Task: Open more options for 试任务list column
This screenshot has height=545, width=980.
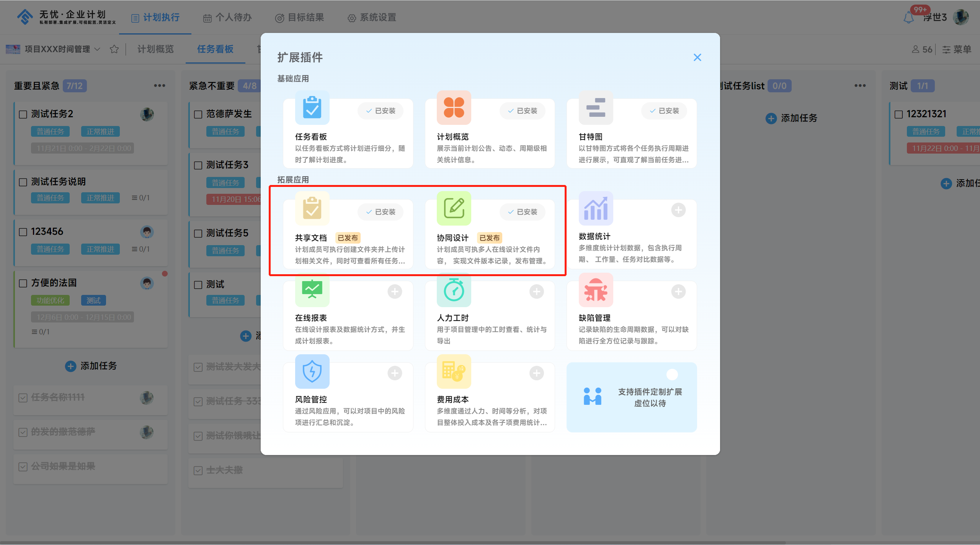Action: click(860, 85)
